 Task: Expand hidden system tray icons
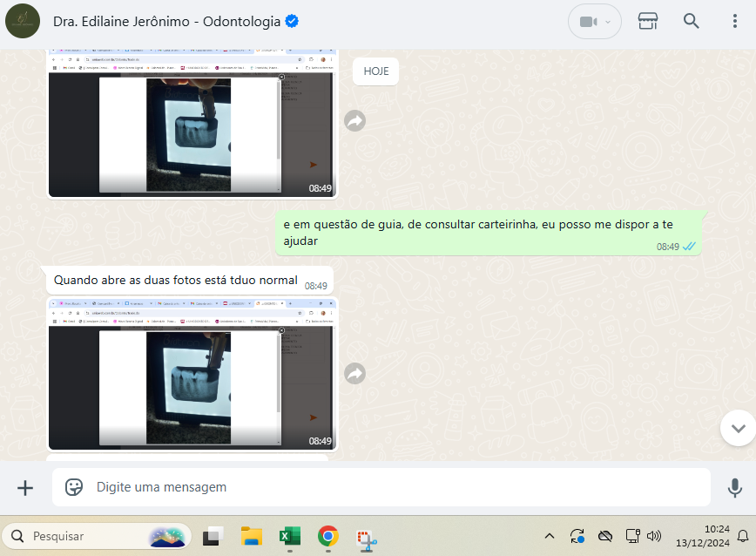point(550,536)
